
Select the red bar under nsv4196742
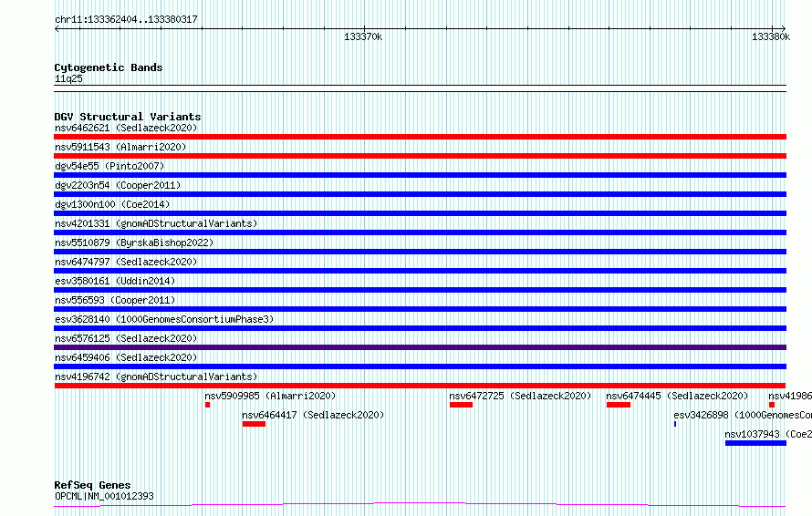[x=420, y=386]
